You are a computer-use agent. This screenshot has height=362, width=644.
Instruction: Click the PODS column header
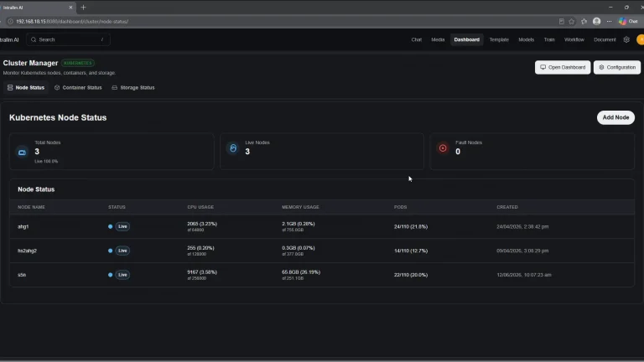click(x=401, y=207)
